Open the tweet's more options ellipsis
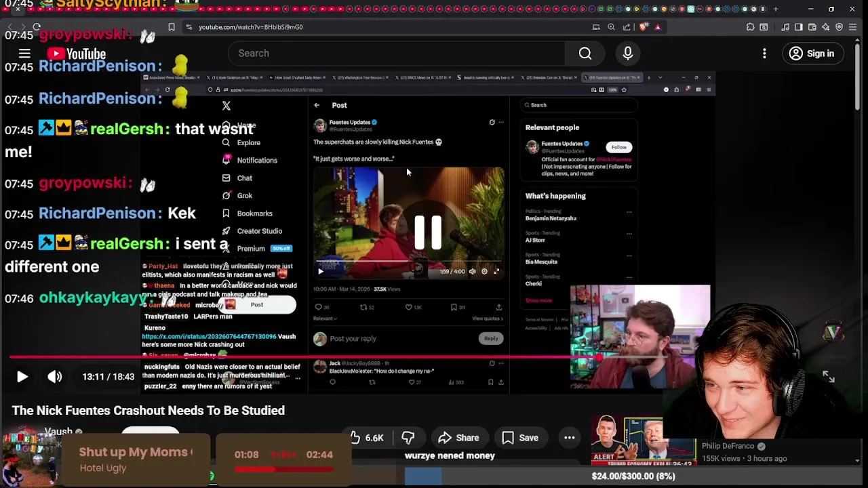The width and height of the screenshot is (868, 488). (501, 123)
